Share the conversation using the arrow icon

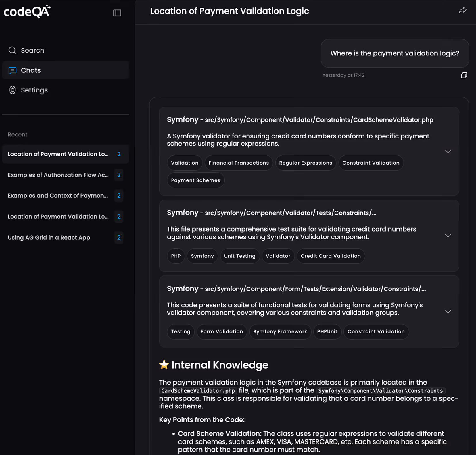tap(463, 10)
